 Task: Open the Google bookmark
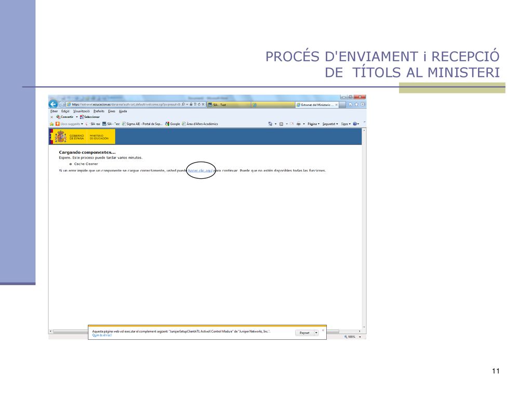click(x=172, y=124)
